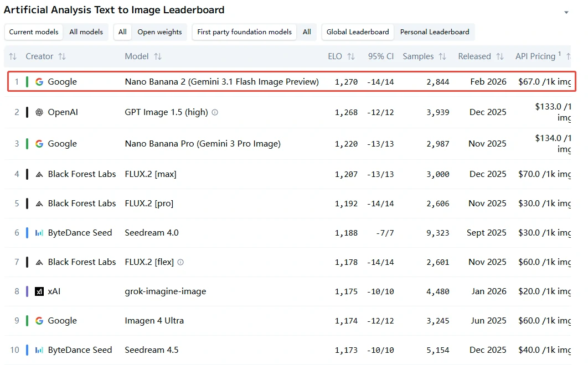Click the xAI logo on grok-imagine-image row
The image size is (588, 365).
click(x=39, y=291)
